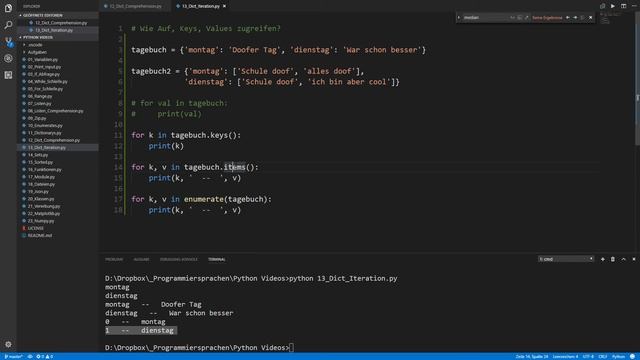The image size is (640, 360).
Task: Open the Debug view in activity bar
Action: (8, 58)
